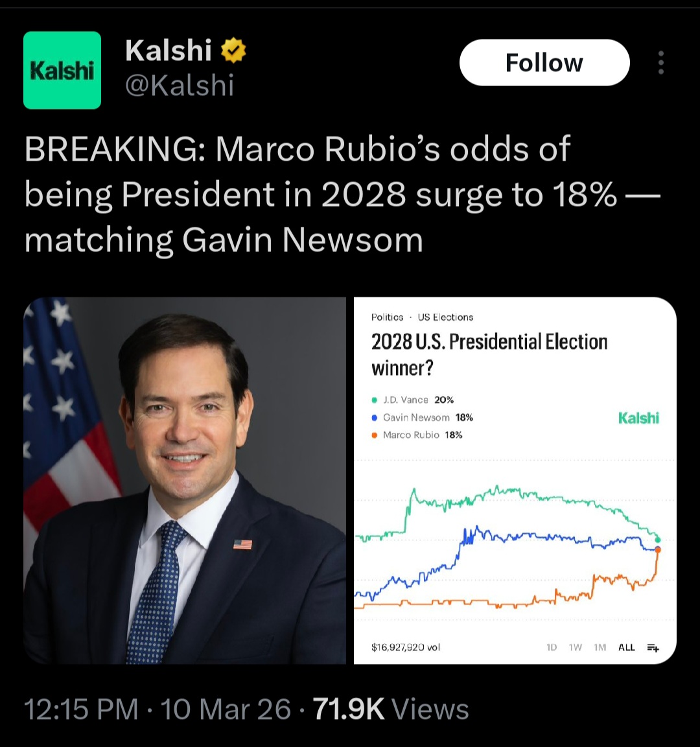Viewport: 700px width, 747px height.
Task: Click the orange Marco Rubio legend dot
Action: [x=375, y=435]
